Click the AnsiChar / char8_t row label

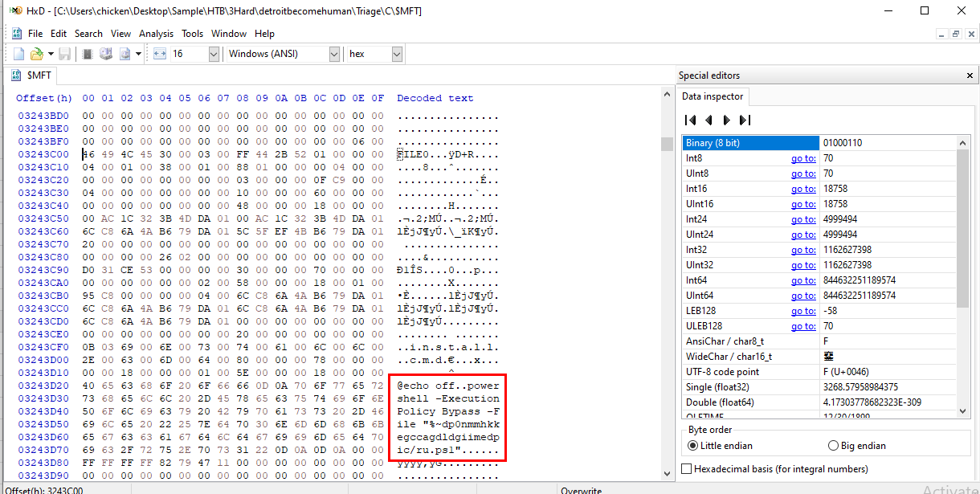pyautogui.click(x=725, y=341)
